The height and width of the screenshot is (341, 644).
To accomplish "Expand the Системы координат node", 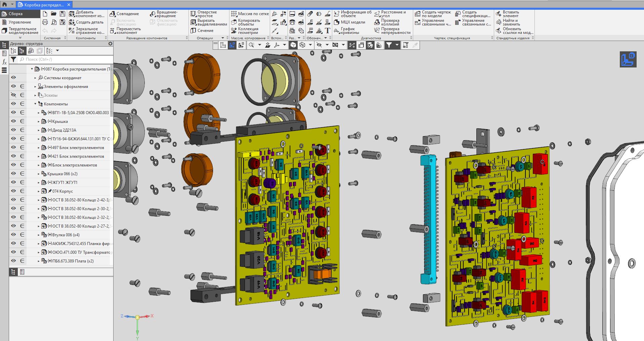I will coord(35,78).
